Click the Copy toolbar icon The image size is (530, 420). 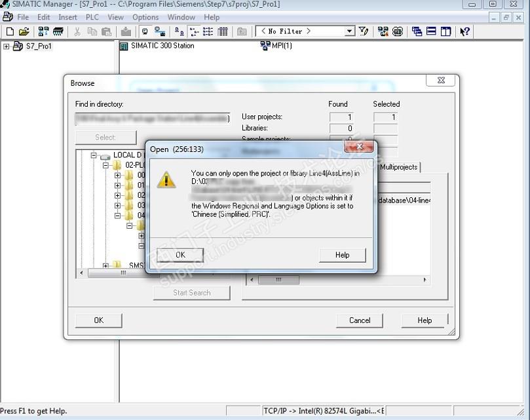92,32
